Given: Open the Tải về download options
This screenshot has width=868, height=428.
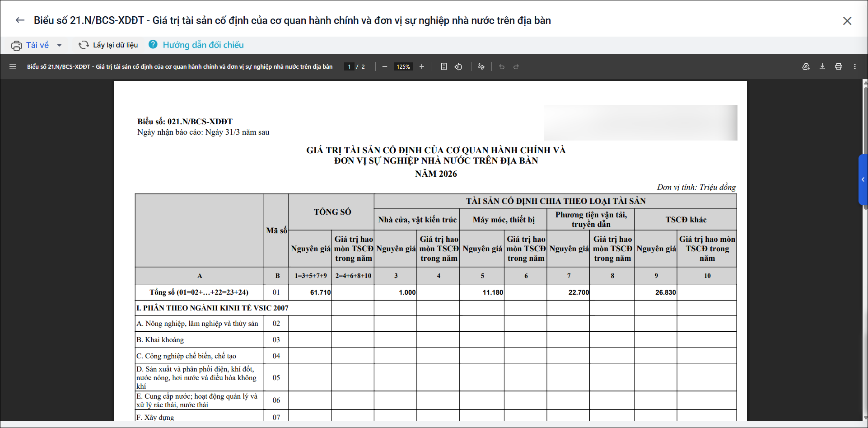Looking at the screenshot, I should [37, 45].
